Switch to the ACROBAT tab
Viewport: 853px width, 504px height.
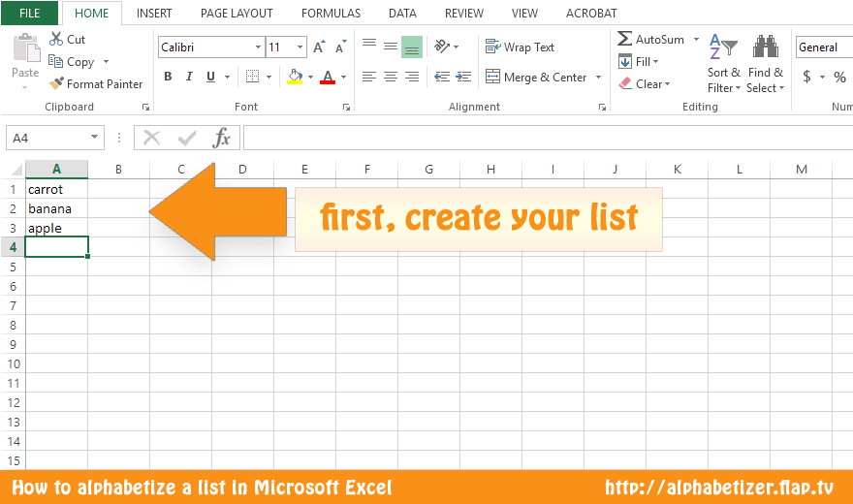coord(591,13)
